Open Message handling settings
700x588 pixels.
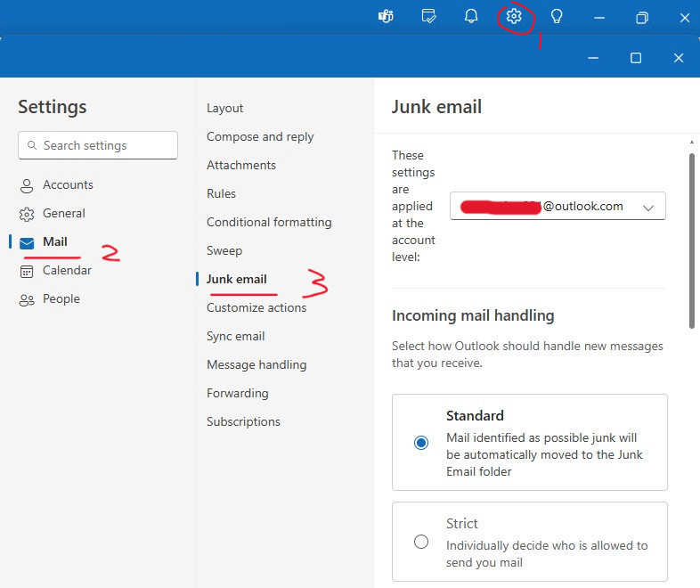(x=256, y=364)
